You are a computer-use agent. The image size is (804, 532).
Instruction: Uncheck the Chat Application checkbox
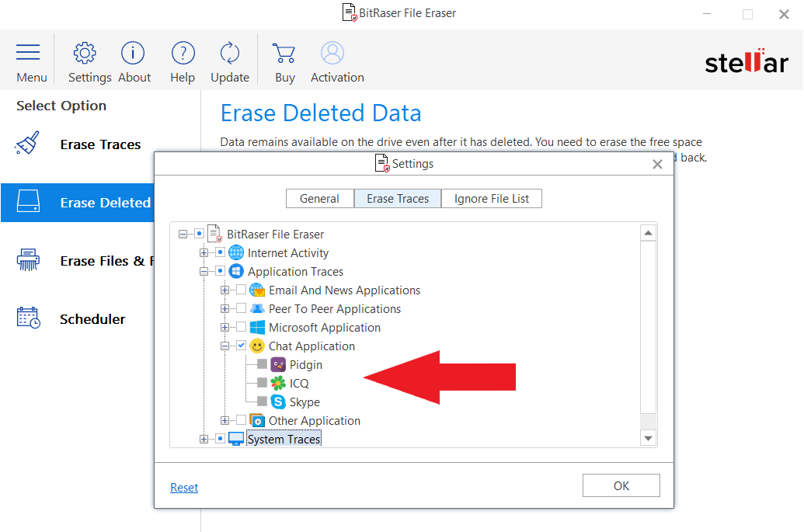(241, 346)
